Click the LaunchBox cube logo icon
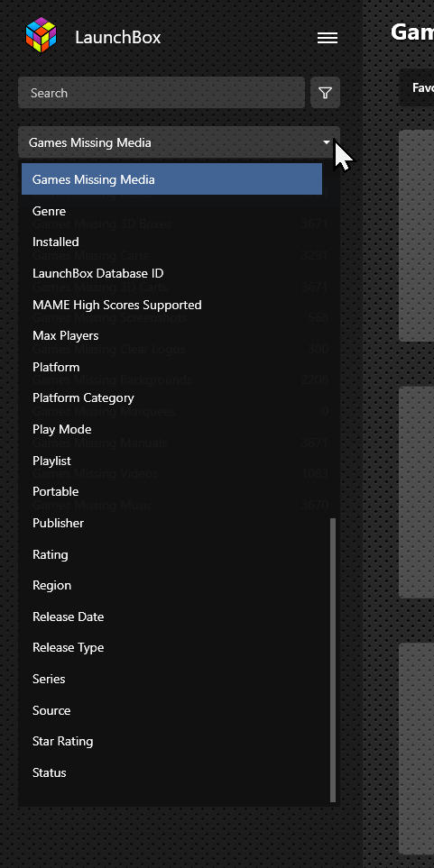 (x=41, y=35)
